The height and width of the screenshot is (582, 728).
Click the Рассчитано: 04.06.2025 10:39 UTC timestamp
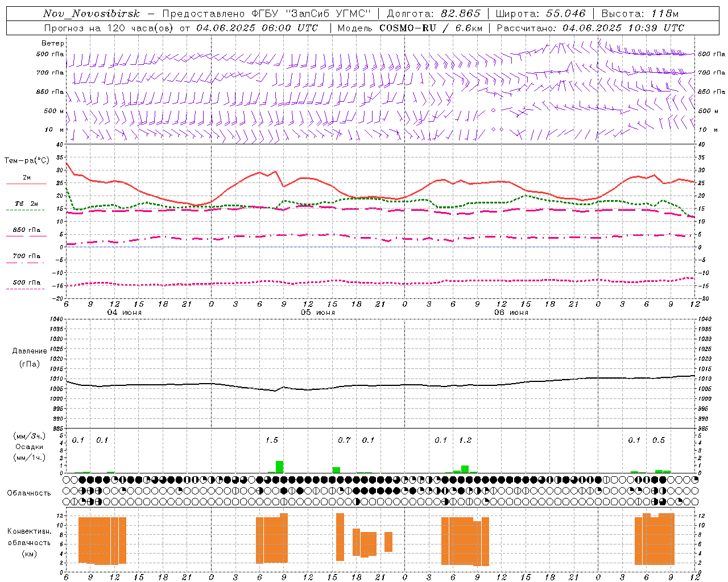(x=590, y=28)
